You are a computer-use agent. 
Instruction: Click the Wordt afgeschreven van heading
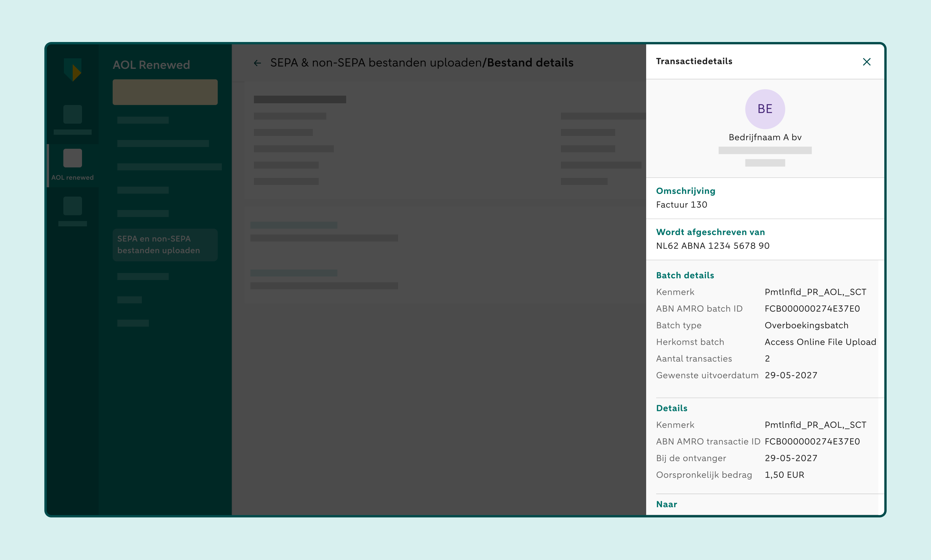(710, 232)
